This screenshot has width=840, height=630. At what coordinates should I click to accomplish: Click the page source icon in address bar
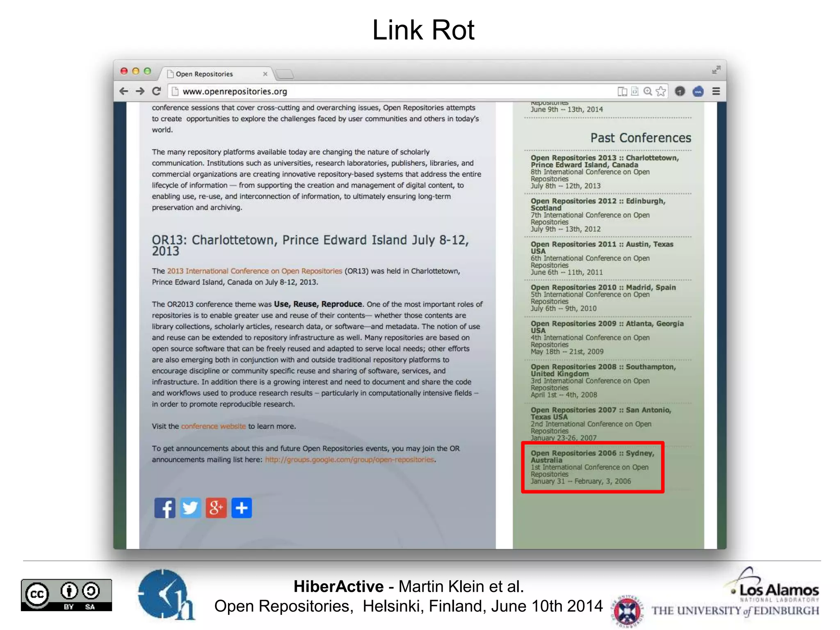pos(635,91)
